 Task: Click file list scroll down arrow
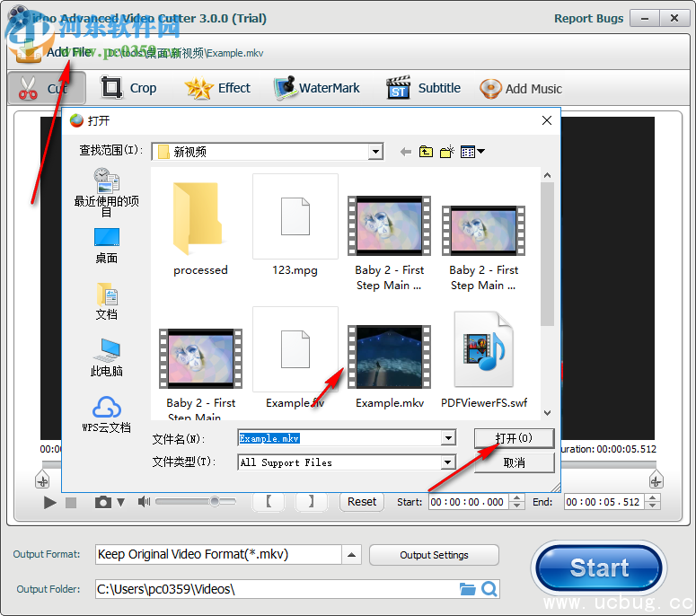click(x=547, y=413)
